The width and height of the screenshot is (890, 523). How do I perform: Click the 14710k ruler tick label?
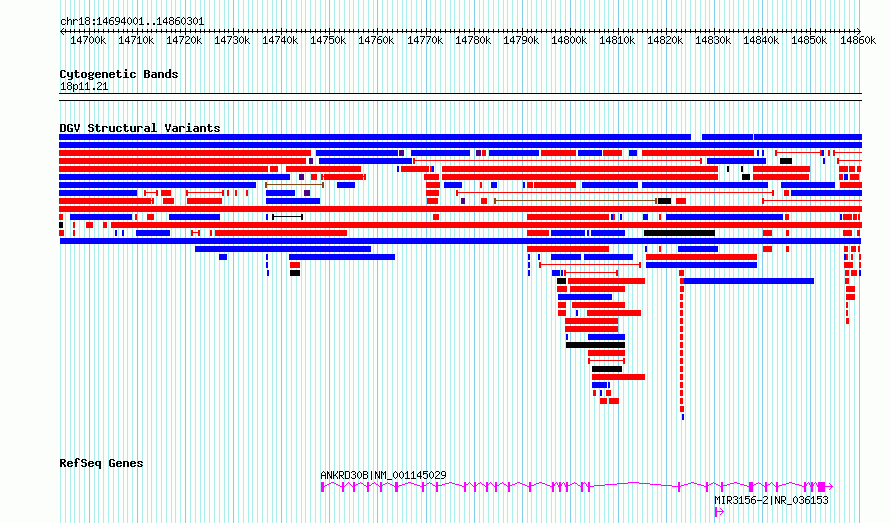pyautogui.click(x=136, y=40)
